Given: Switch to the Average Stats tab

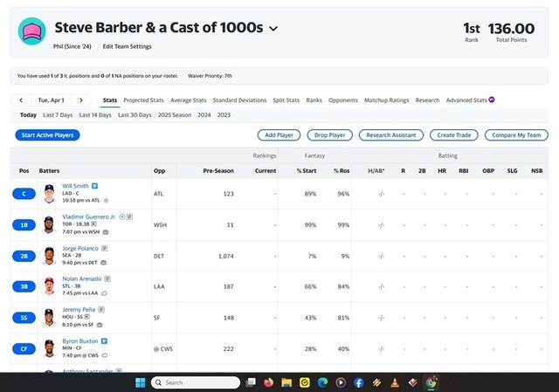Looking at the screenshot, I should (189, 100).
